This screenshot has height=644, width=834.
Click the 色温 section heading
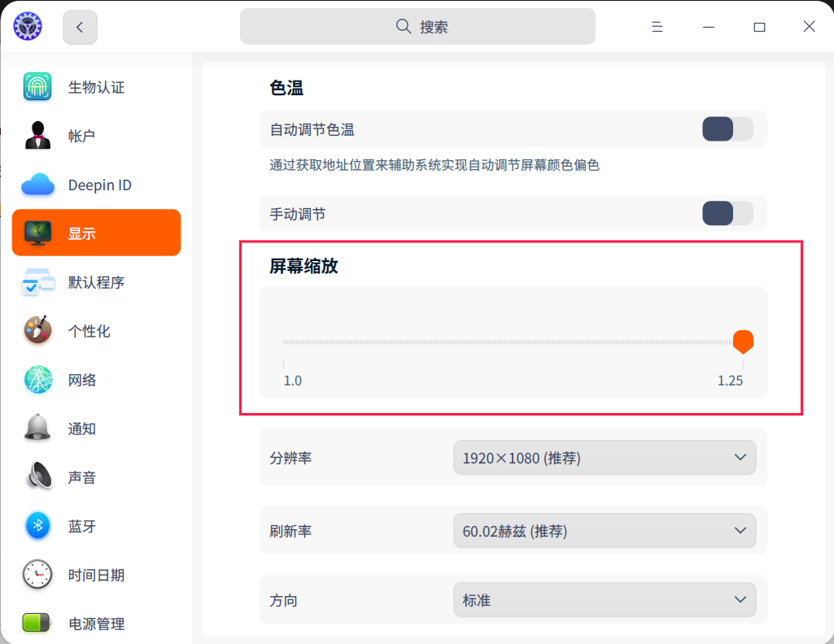pyautogui.click(x=286, y=88)
